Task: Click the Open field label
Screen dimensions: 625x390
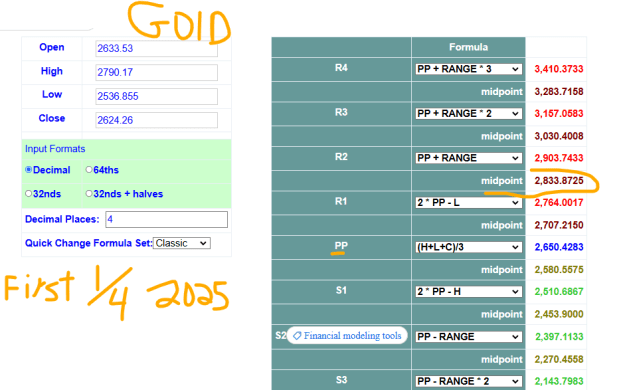Action: pyautogui.click(x=52, y=47)
